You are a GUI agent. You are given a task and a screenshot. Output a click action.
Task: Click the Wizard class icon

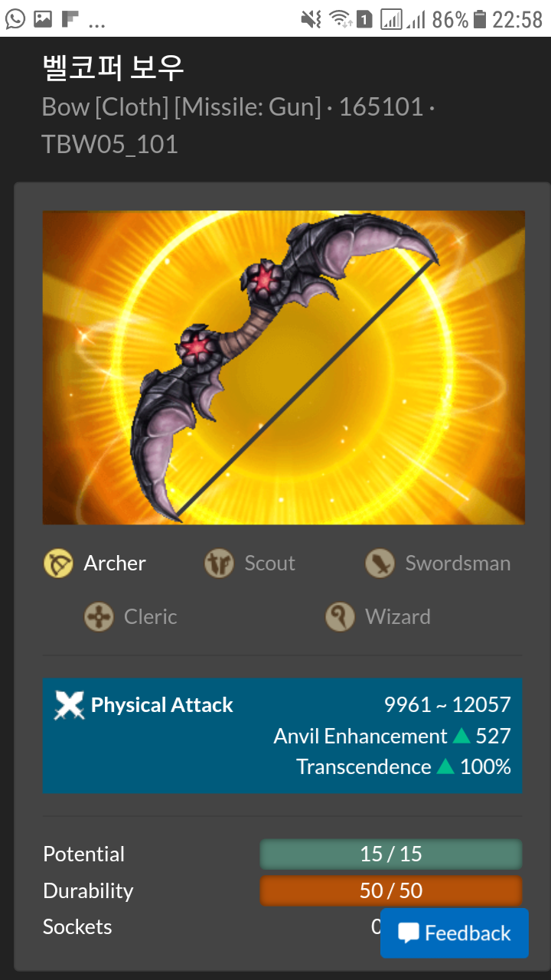(x=340, y=616)
